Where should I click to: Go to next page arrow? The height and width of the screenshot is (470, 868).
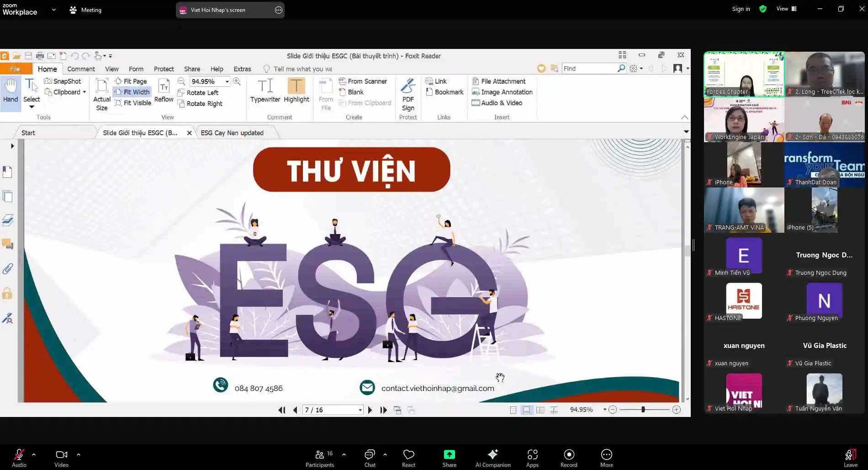pyautogui.click(x=370, y=410)
